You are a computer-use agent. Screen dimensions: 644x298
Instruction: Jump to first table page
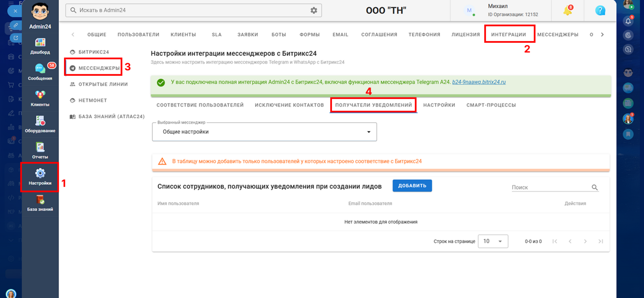point(555,241)
